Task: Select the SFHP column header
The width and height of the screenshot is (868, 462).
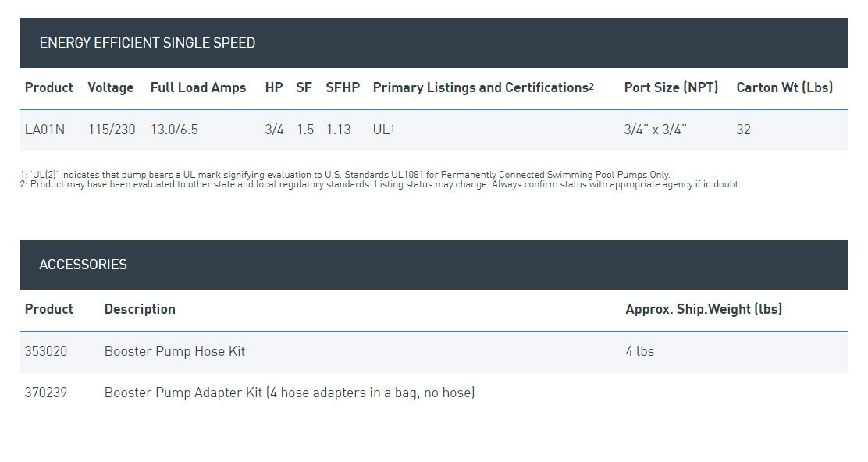Action: pyautogui.click(x=343, y=87)
